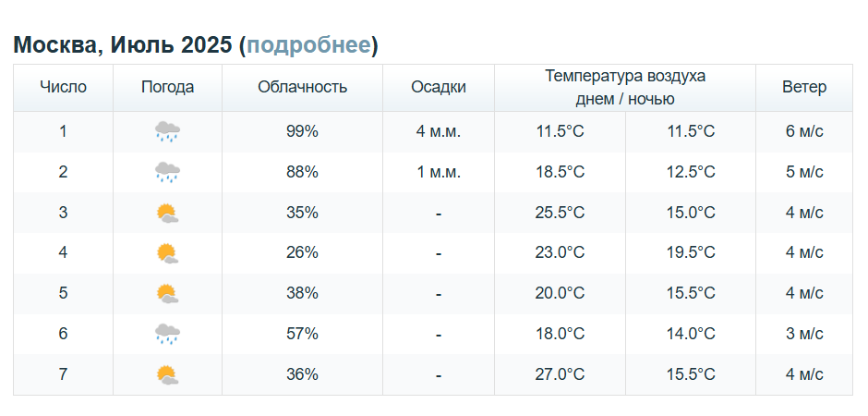This screenshot has height=416, width=868.
Task: Click the rain icon for day 1
Action: [167, 132]
